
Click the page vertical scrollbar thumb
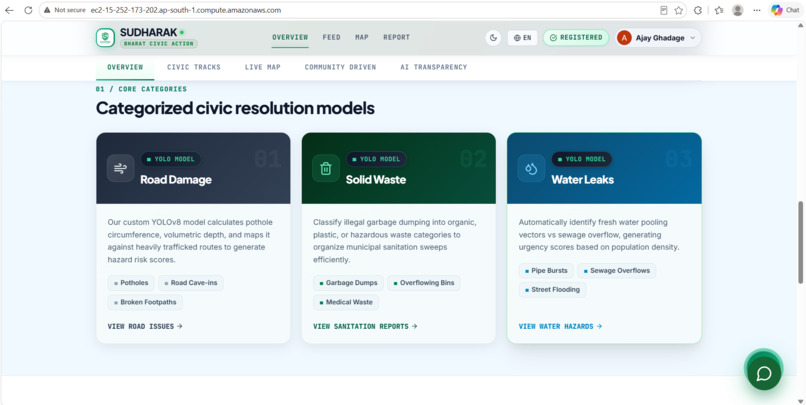(800, 242)
